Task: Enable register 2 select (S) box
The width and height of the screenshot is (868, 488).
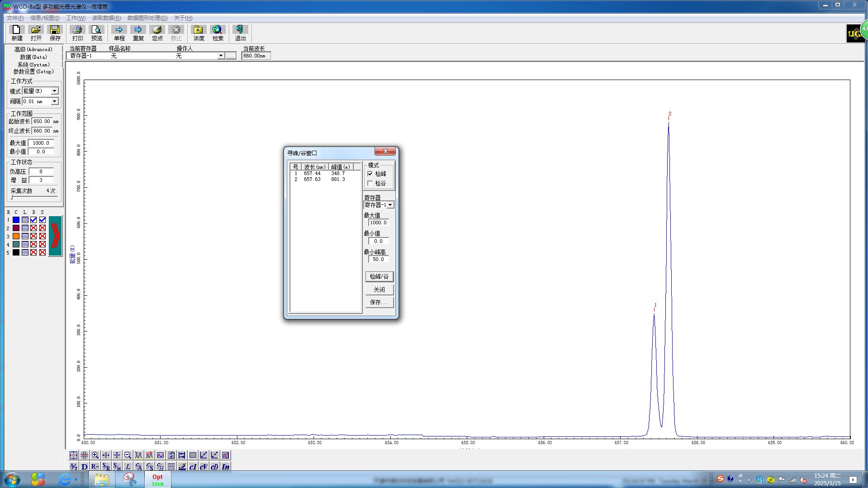Action: [43, 228]
